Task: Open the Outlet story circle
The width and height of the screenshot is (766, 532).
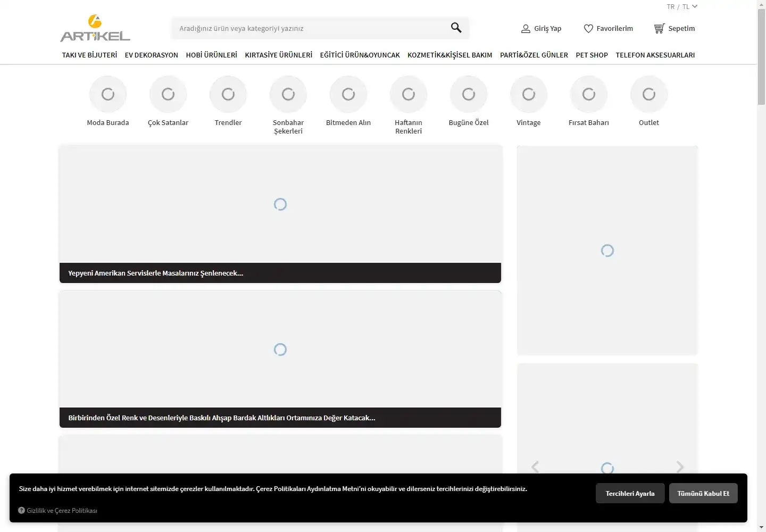Action: pyautogui.click(x=649, y=94)
